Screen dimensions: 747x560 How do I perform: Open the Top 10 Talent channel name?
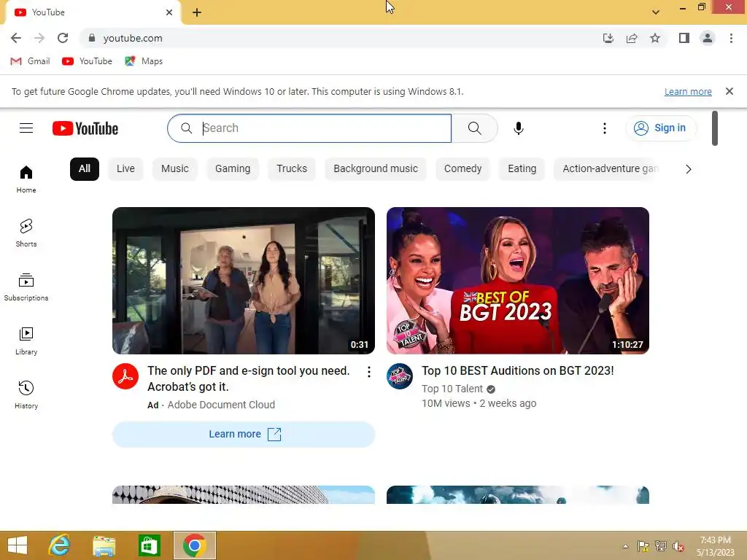coord(452,389)
